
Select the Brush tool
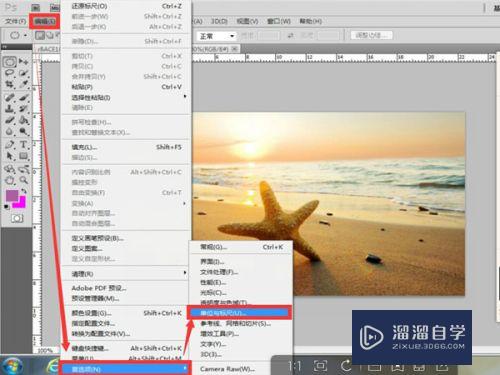tap(24, 98)
